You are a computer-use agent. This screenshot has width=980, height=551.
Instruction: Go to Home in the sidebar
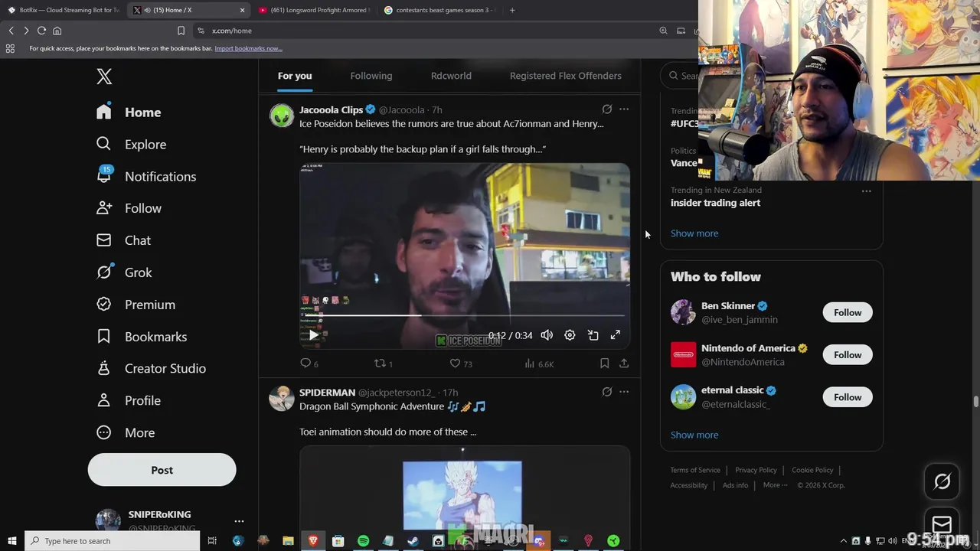129,112
